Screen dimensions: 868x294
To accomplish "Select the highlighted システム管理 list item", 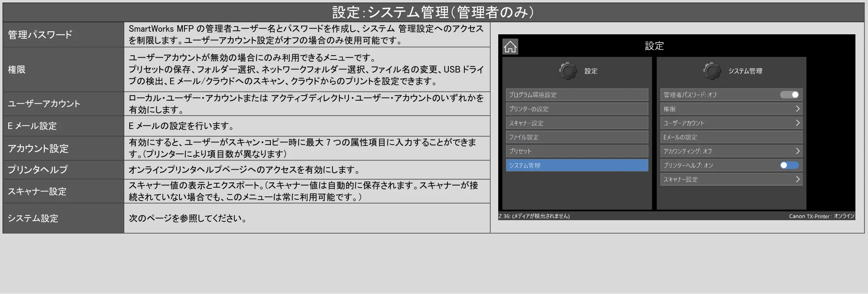I will pyautogui.click(x=577, y=165).
